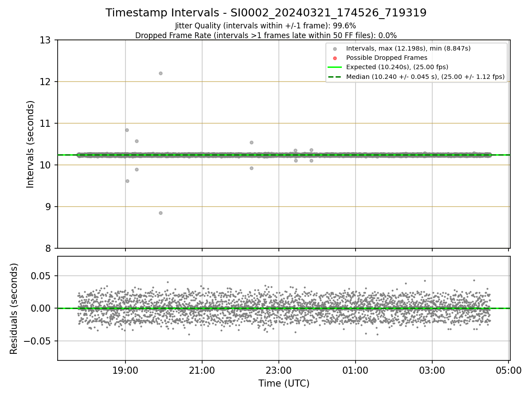This screenshot has width=532, height=399.
Task: Click the red marker in Possible Dropped Frames legend
Action: [335, 58]
